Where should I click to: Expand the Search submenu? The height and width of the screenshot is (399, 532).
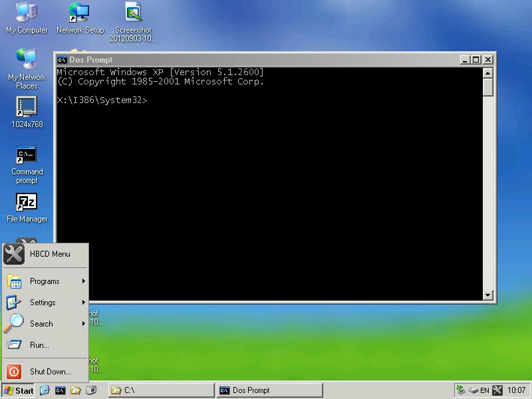43,324
